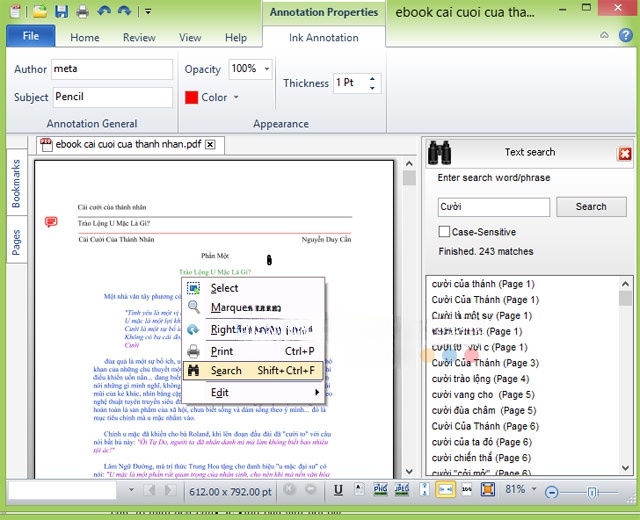Set zoom to fit page height
The height and width of the screenshot is (520, 640).
[424, 489]
